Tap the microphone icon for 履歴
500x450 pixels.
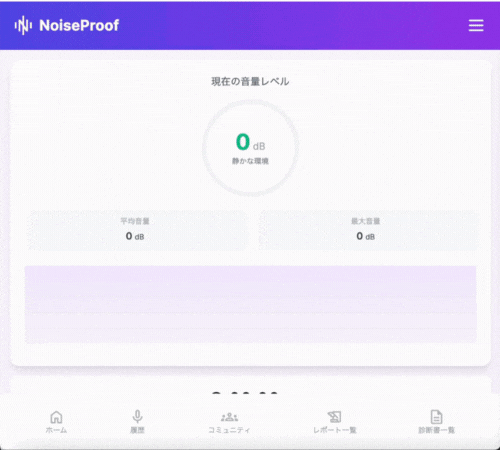click(x=137, y=417)
